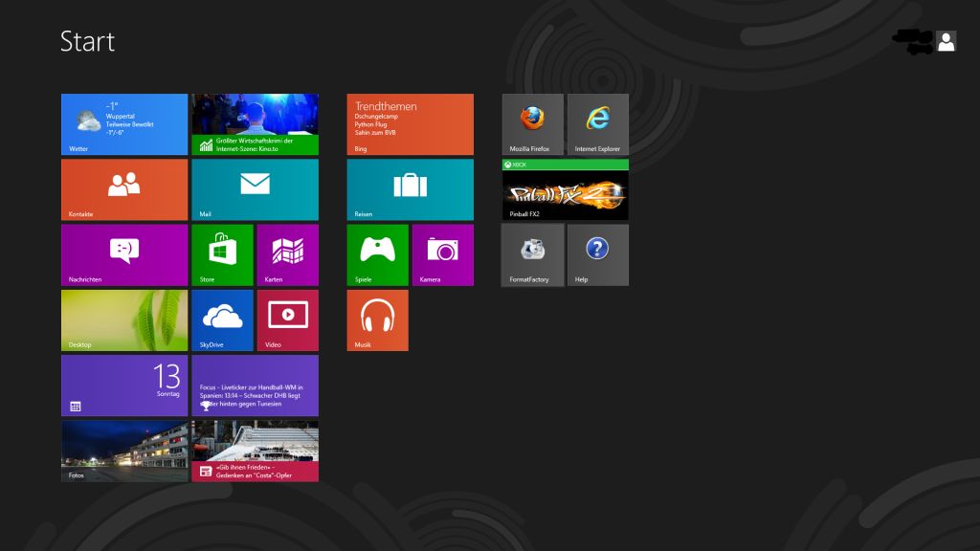Open the Fotos photo tile
The height and width of the screenshot is (551, 980).
coord(124,452)
